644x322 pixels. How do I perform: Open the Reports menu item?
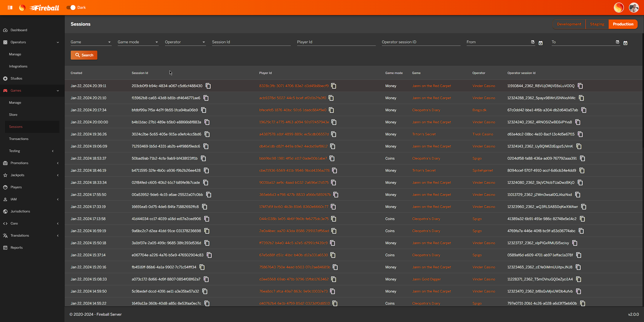click(17, 248)
